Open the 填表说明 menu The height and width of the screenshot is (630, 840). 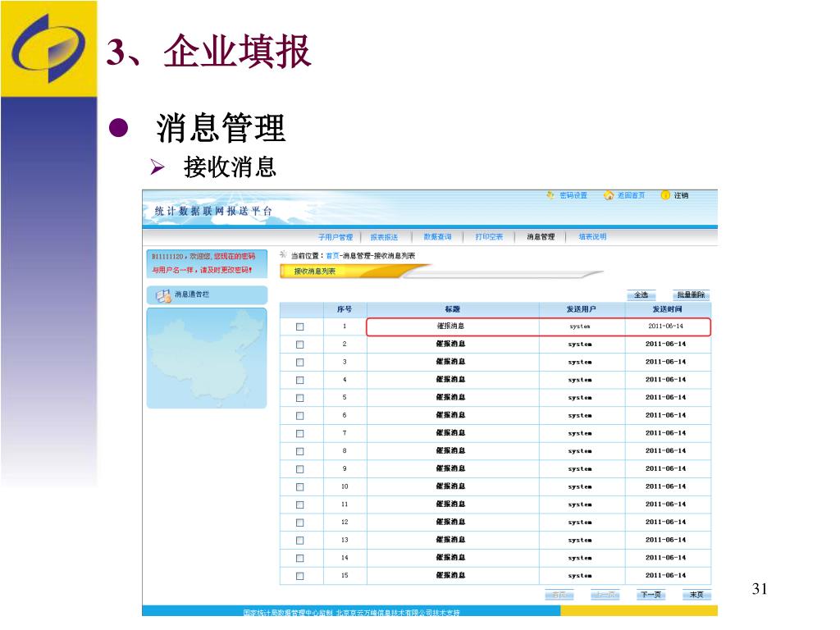(x=592, y=237)
